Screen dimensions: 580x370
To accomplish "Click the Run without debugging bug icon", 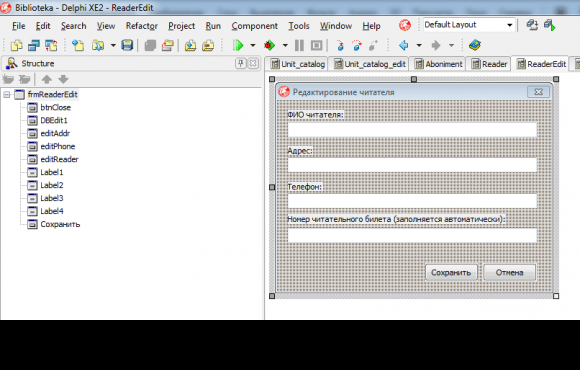I will (269, 46).
